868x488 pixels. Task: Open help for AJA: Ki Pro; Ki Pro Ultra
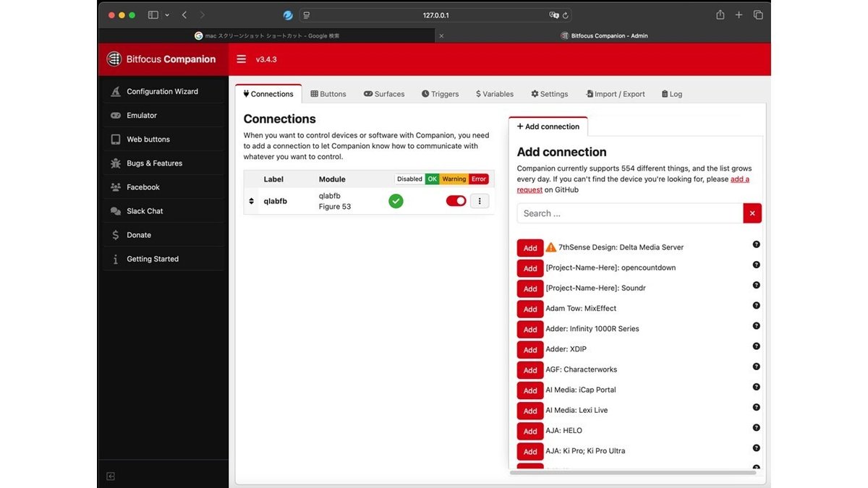point(756,448)
